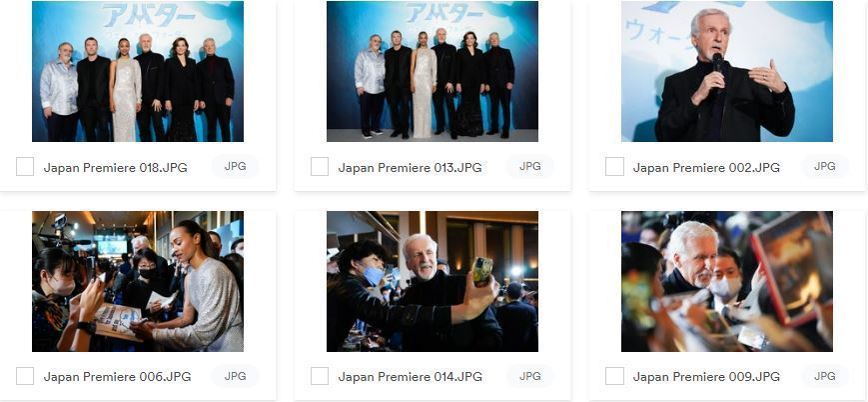Click the Japan Premiere 006.JPG filename
The height and width of the screenshot is (402, 868).
point(117,377)
